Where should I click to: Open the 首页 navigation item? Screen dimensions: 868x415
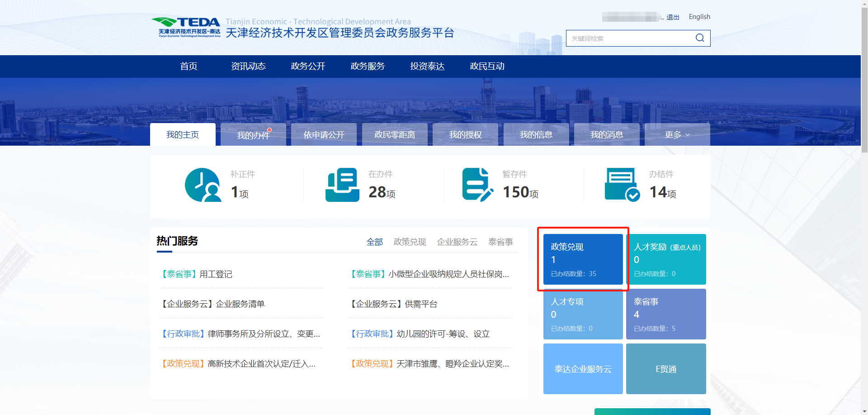[x=189, y=66]
